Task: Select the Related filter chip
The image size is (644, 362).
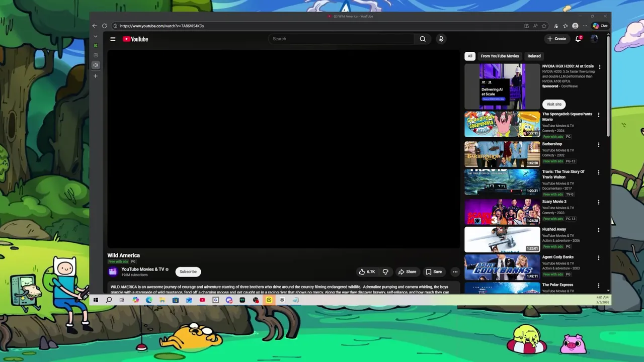Action: [534, 56]
